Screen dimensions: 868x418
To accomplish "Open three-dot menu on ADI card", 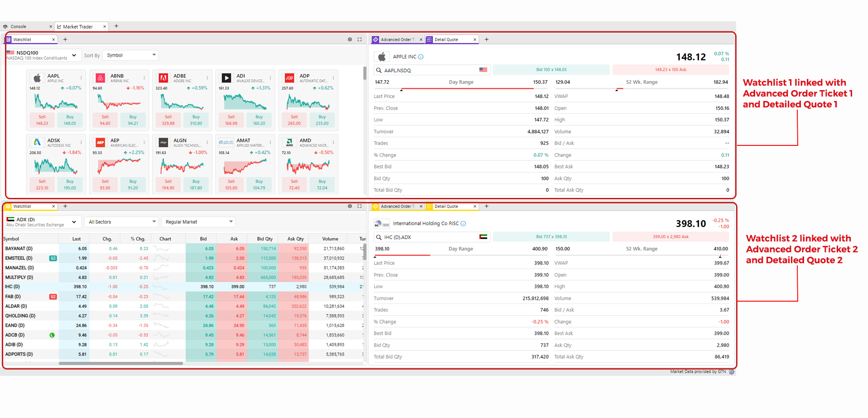I will pos(270,78).
